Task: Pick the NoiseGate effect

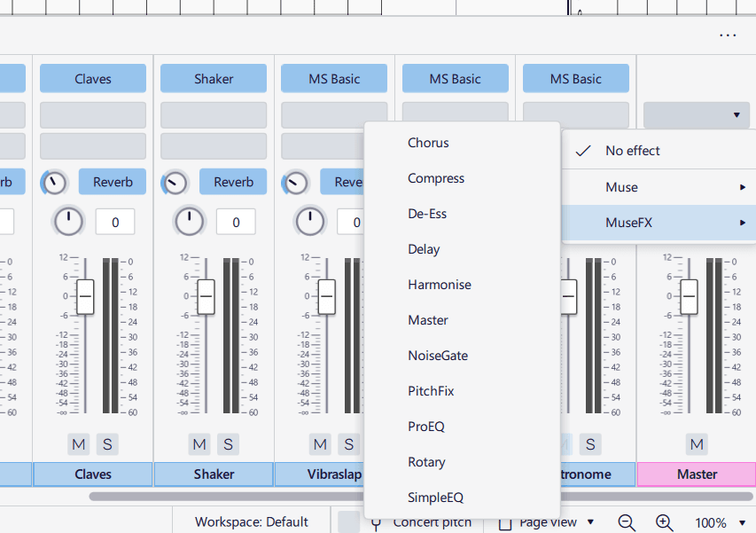Action: pyautogui.click(x=462, y=356)
